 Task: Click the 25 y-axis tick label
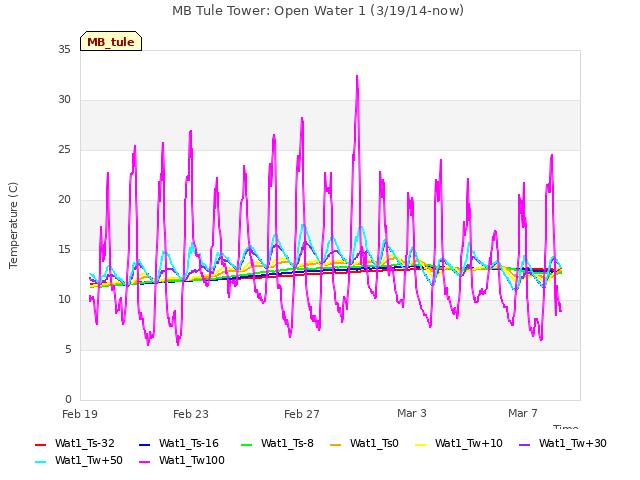tap(64, 150)
